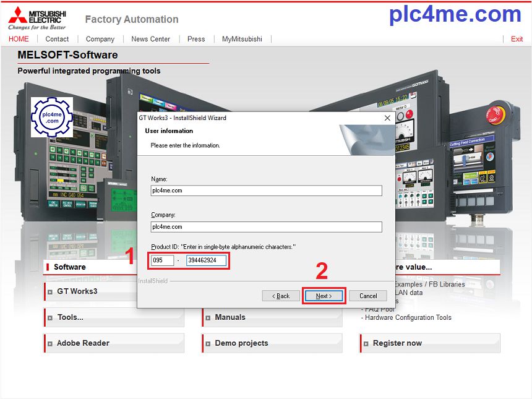The height and width of the screenshot is (399, 532).
Task: Open the Contact menu item
Action: (x=57, y=39)
